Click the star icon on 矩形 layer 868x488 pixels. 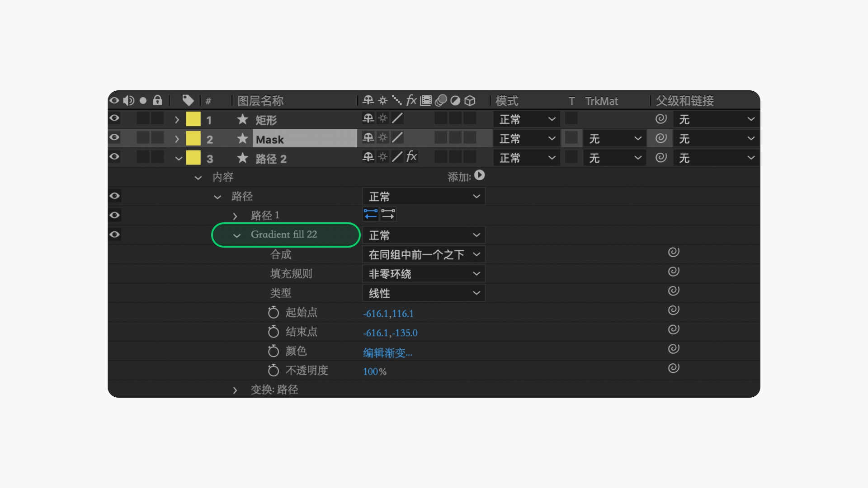click(241, 119)
